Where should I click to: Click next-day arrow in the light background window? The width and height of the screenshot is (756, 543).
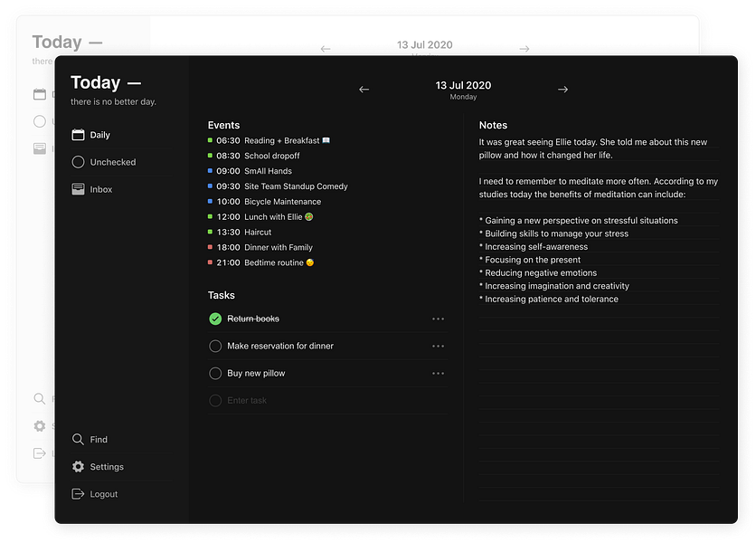tap(524, 49)
